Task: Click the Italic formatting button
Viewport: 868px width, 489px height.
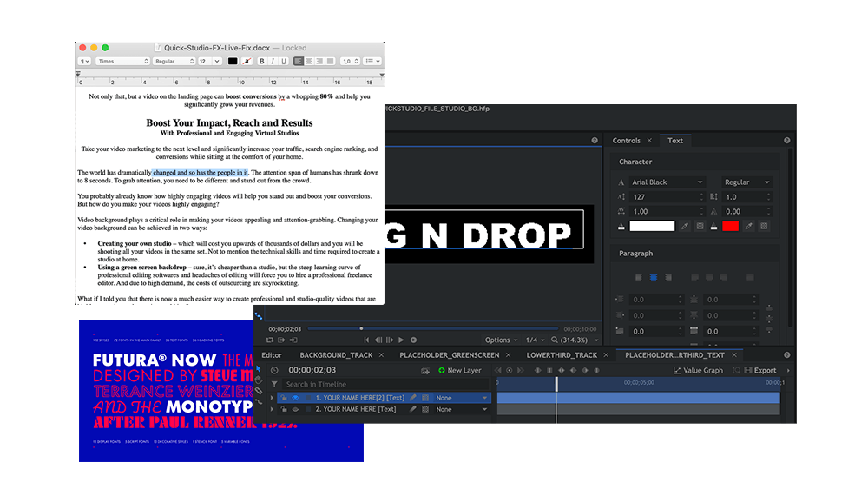Action: point(272,62)
